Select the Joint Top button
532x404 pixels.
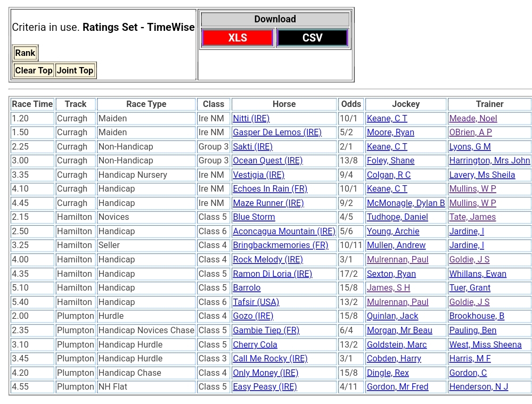75,70
